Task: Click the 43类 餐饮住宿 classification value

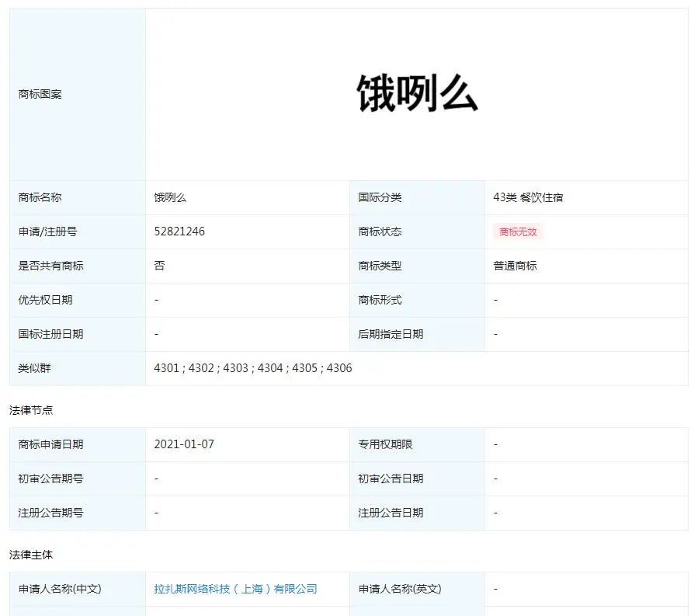Action: click(528, 197)
